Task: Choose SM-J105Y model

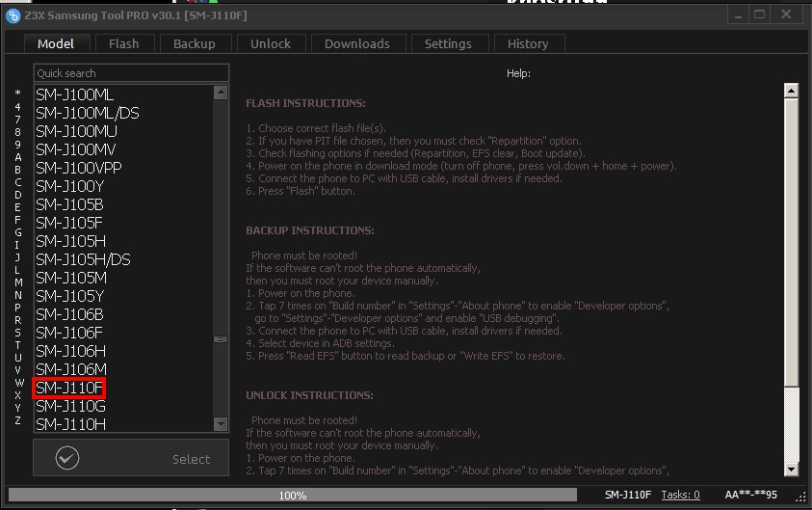Action: coord(70,297)
